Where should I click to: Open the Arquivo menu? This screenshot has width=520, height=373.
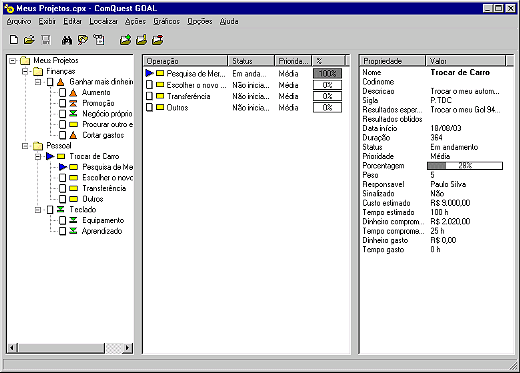tap(19, 21)
